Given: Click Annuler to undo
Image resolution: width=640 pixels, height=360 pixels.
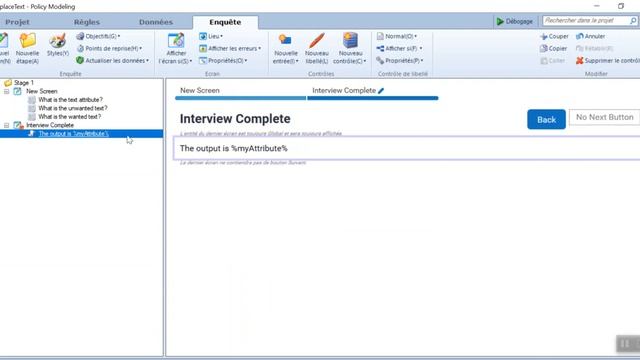Looking at the screenshot, I should tap(590, 36).
